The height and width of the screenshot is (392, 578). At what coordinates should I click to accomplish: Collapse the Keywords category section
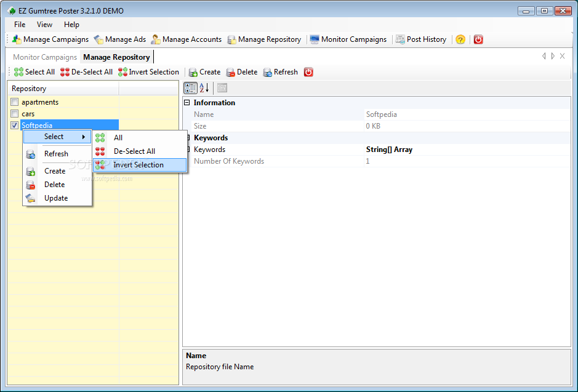188,138
